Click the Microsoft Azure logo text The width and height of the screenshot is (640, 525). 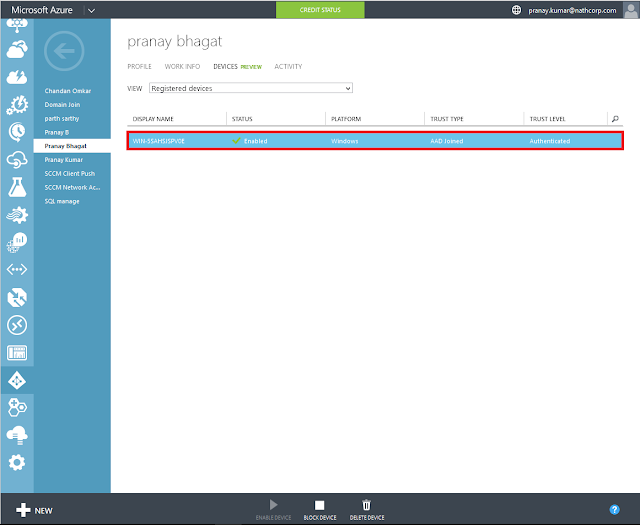click(42, 10)
